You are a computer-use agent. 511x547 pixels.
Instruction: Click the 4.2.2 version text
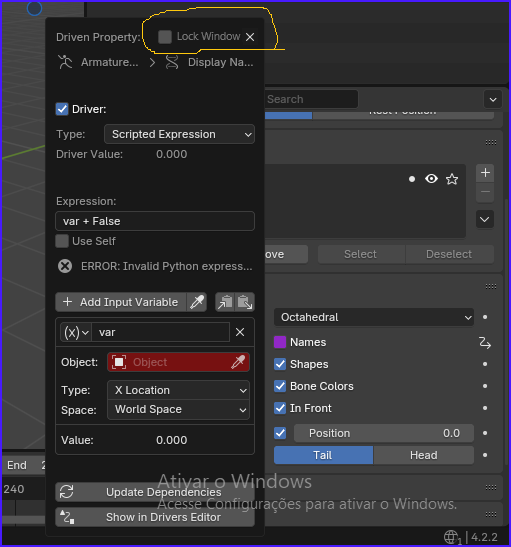click(484, 537)
